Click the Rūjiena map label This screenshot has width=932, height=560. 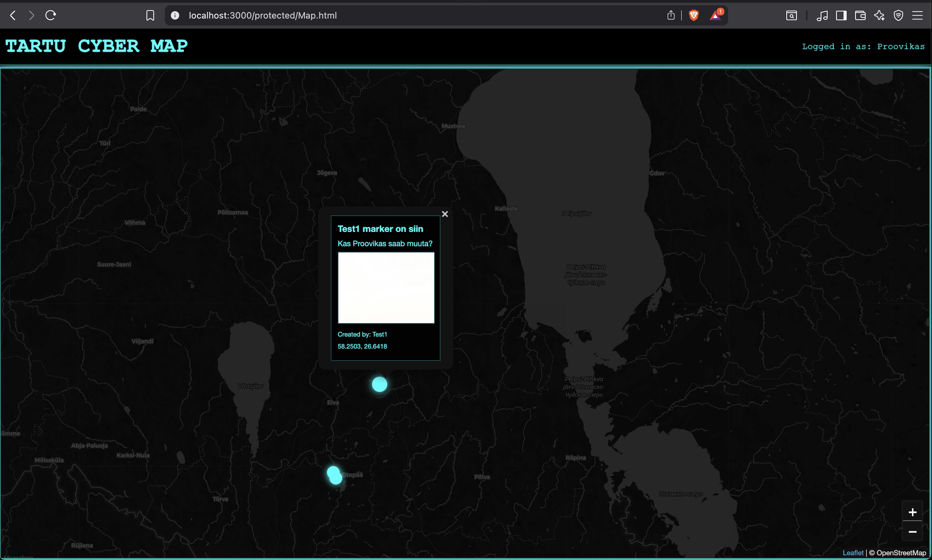(x=82, y=545)
